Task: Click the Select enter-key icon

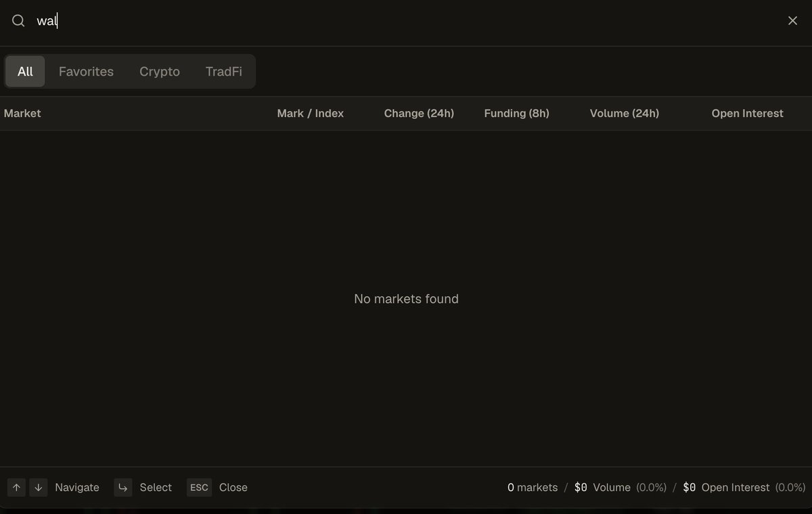Action: 123,488
